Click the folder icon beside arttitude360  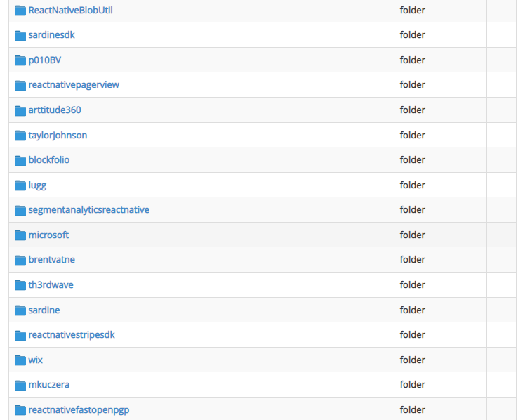coord(20,110)
